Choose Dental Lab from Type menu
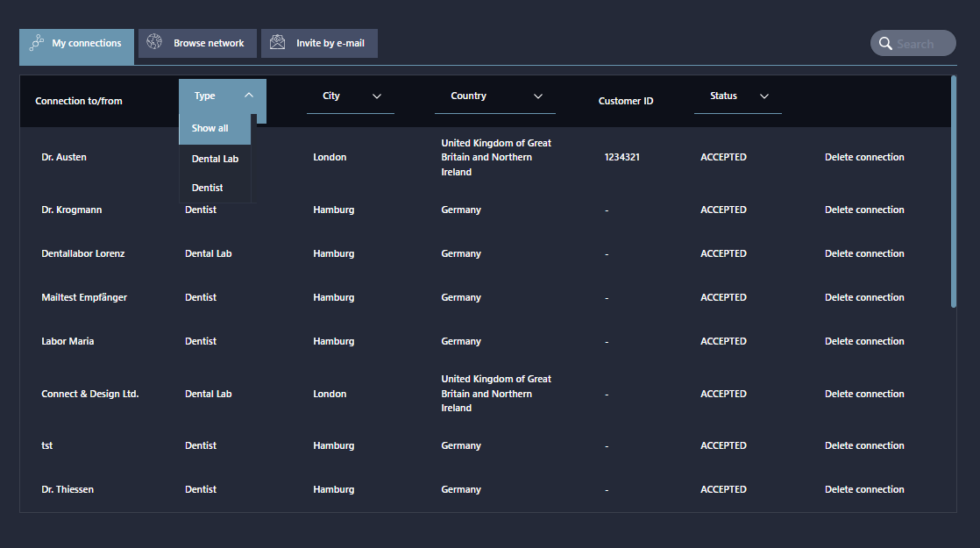This screenshot has width=980, height=548. (215, 159)
